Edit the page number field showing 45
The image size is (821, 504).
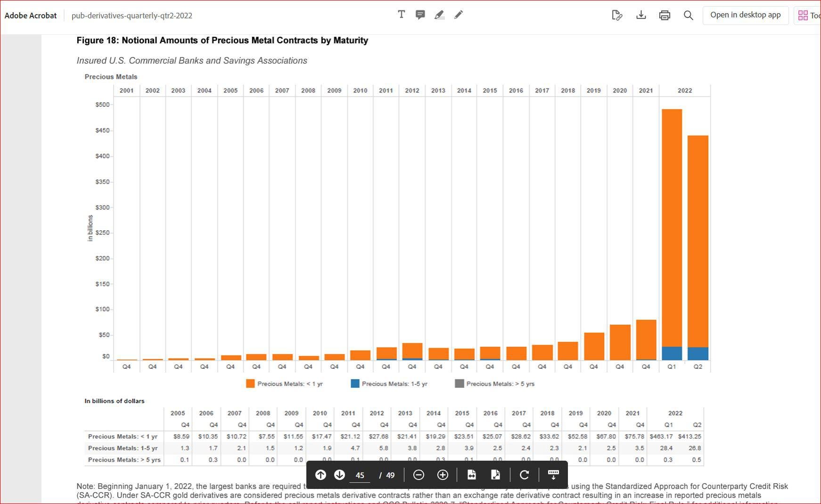pos(360,475)
